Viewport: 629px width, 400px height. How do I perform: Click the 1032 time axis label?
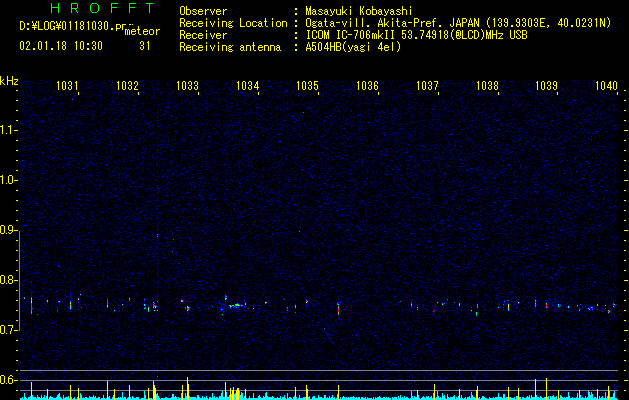(127, 86)
